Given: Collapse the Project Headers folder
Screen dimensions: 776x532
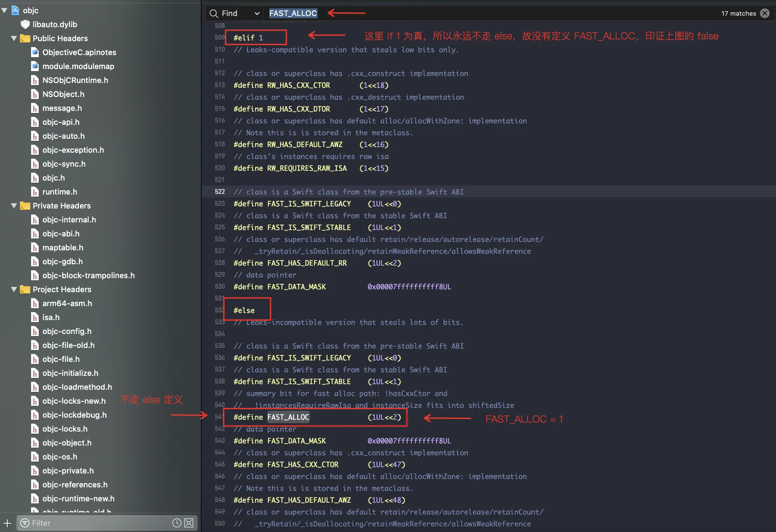Looking at the screenshot, I should pyautogui.click(x=14, y=289).
